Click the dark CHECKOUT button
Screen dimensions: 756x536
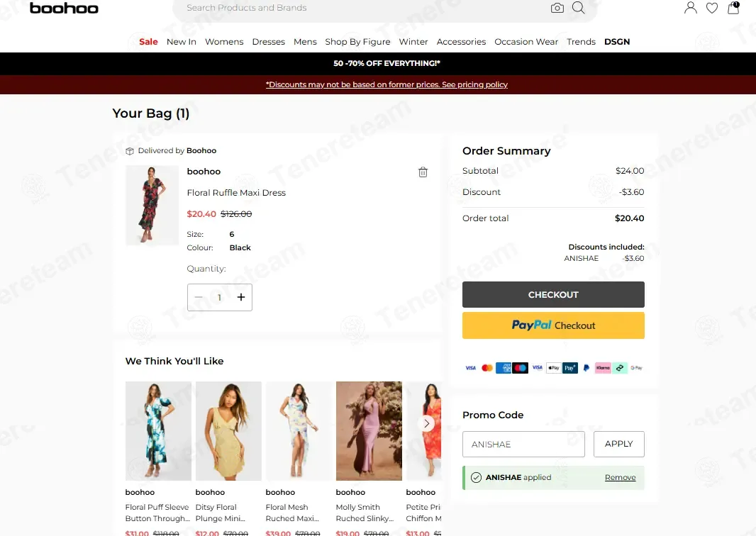553,294
